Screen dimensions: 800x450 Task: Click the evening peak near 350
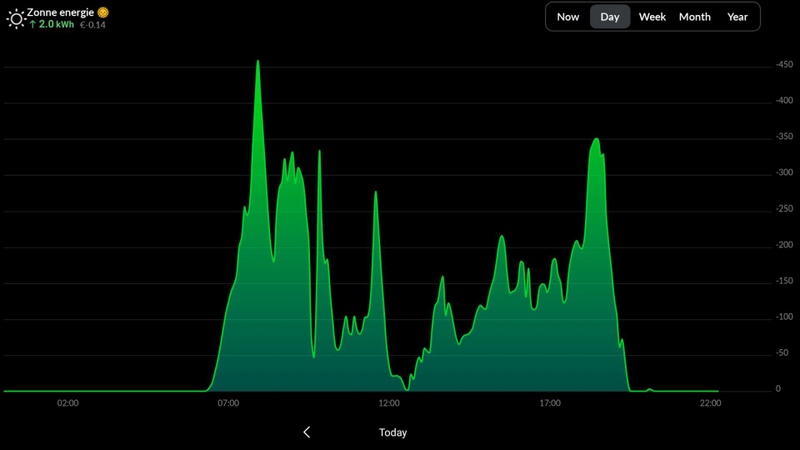pyautogui.click(x=596, y=139)
